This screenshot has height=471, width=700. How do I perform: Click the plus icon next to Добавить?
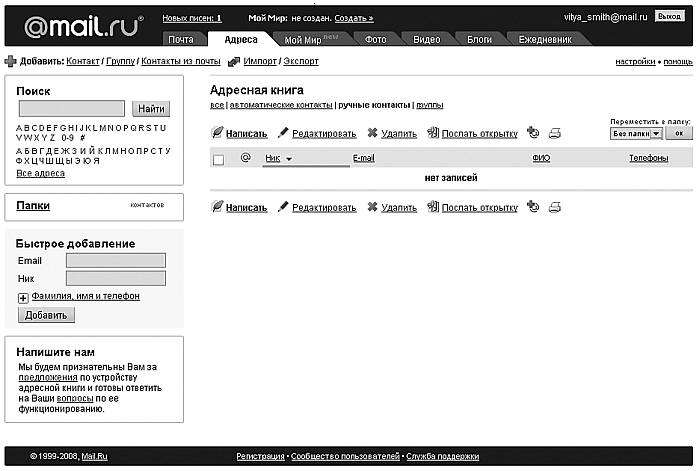coord(10,61)
